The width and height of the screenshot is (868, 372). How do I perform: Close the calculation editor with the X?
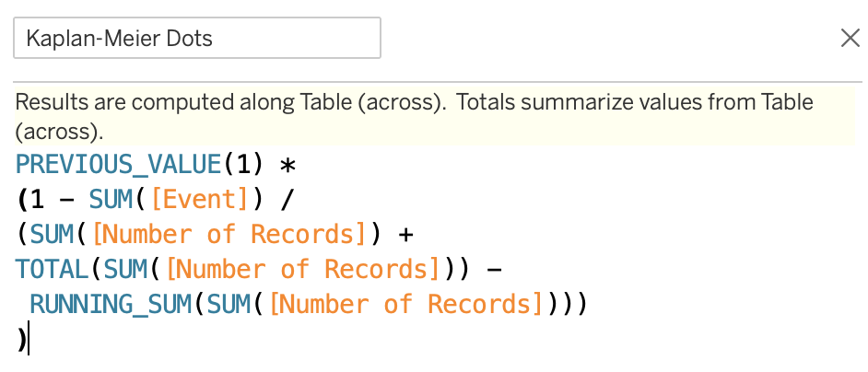pyautogui.click(x=850, y=38)
